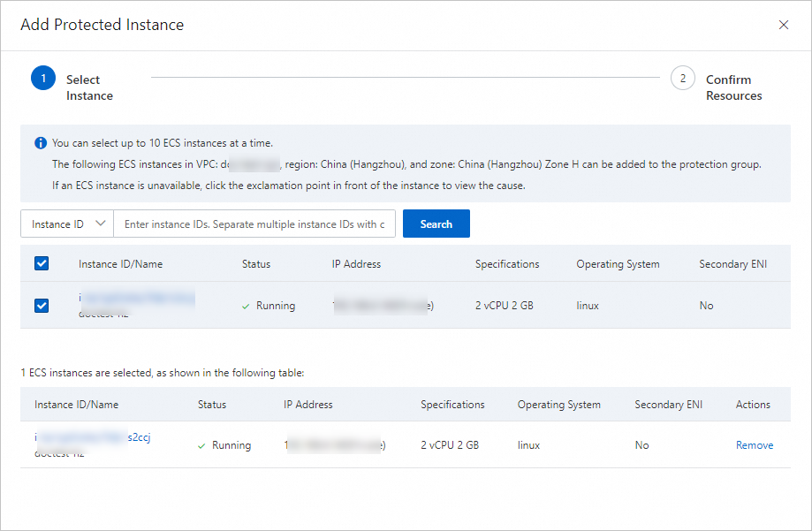This screenshot has height=531, width=812.
Task: Click Running status in upper table row
Action: pos(269,306)
